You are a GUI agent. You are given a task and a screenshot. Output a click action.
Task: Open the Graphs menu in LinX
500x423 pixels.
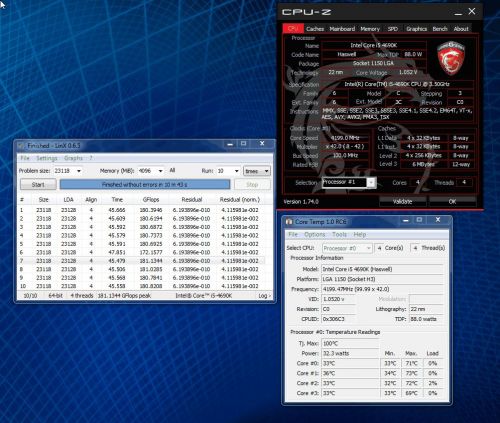click(73, 158)
